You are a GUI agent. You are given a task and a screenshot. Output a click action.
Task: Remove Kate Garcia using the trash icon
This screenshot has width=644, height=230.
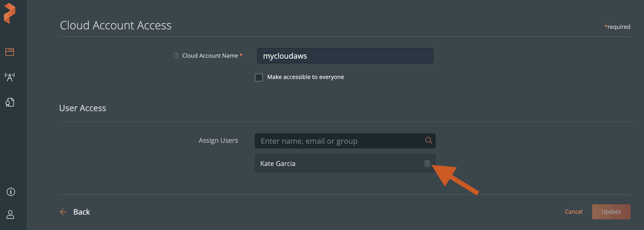point(427,163)
